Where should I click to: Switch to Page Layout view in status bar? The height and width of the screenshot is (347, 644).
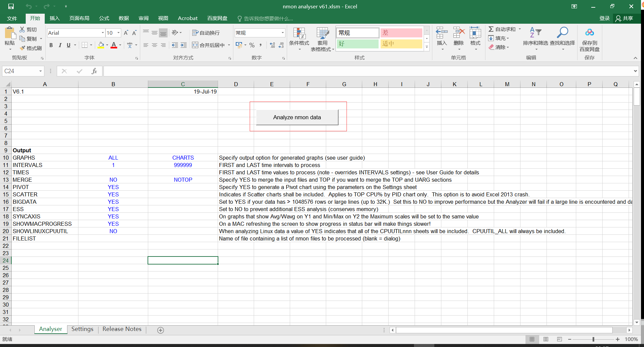[546, 339]
